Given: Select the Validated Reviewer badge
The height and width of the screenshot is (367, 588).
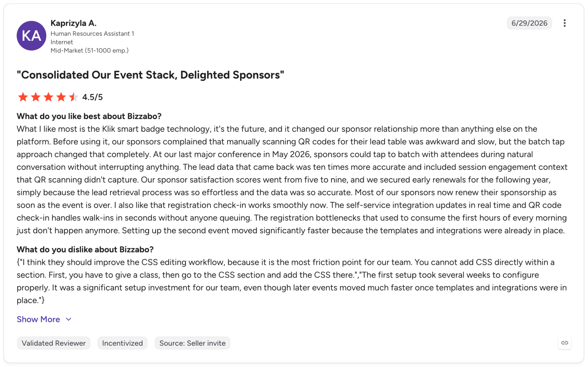Looking at the screenshot, I should point(54,343).
